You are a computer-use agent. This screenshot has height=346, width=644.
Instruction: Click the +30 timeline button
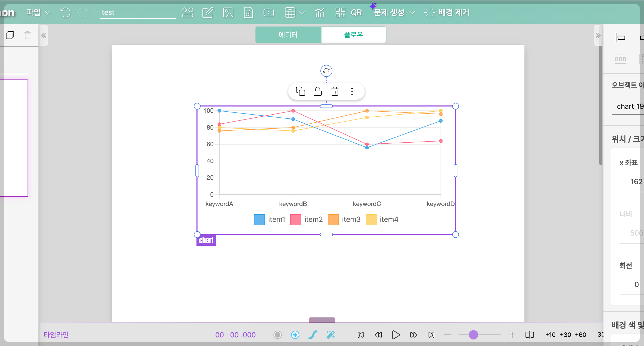pyautogui.click(x=565, y=335)
